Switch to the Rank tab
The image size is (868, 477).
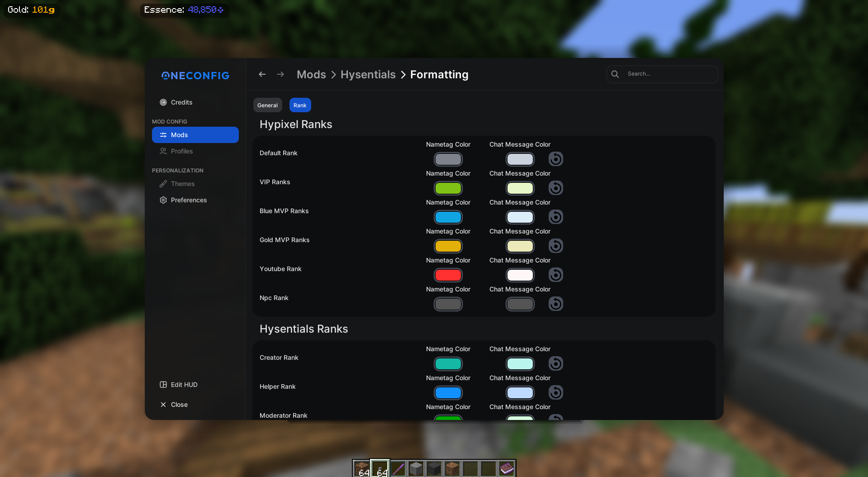tap(300, 105)
